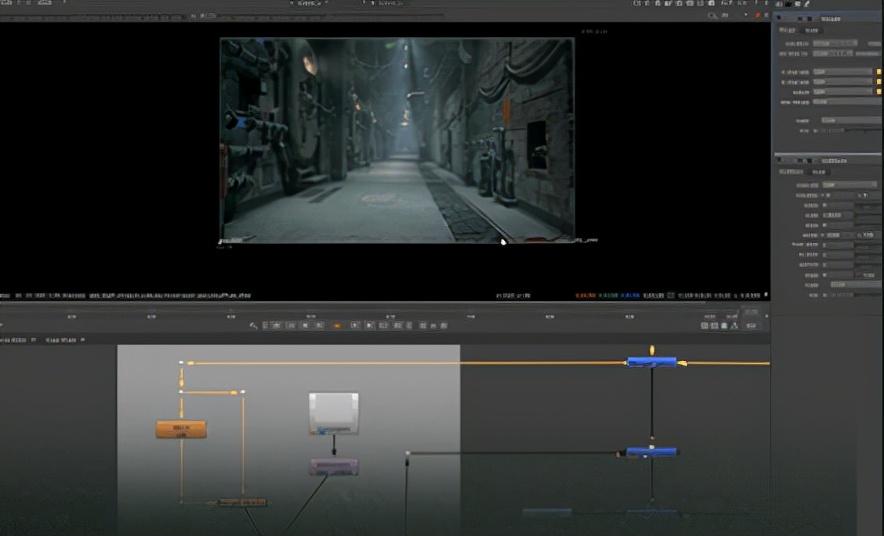This screenshot has height=536, width=884.
Task: Click the button immediately right of orange play
Action: pos(355,325)
